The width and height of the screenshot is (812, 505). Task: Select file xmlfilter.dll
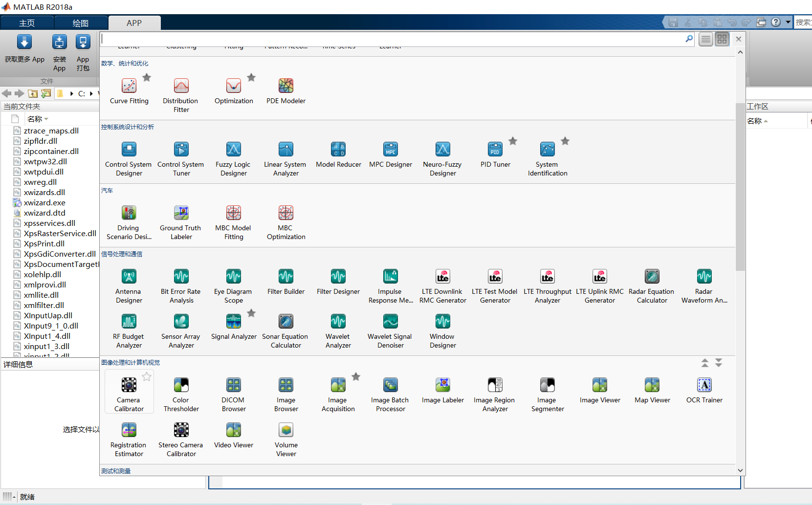44,305
